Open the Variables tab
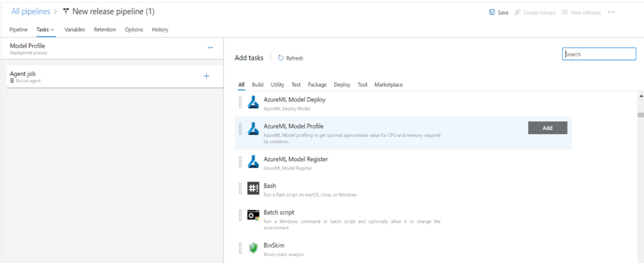The height and width of the screenshot is (263, 644). (x=75, y=30)
